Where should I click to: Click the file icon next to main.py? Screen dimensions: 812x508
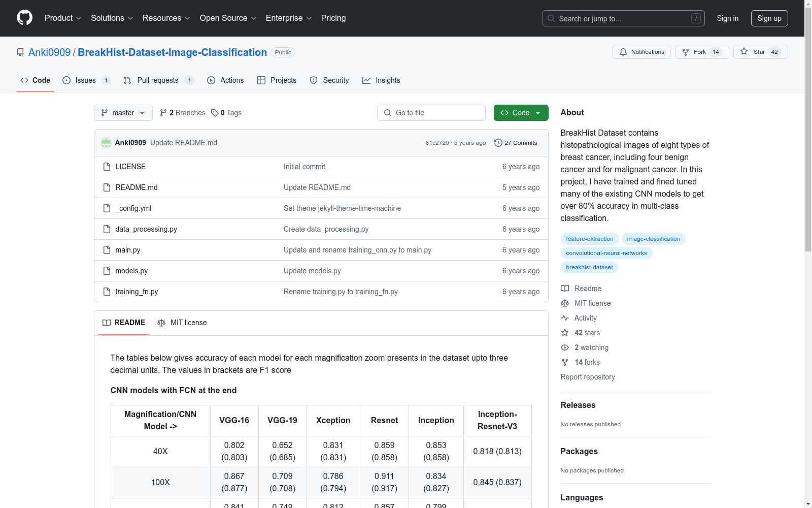[x=107, y=250]
